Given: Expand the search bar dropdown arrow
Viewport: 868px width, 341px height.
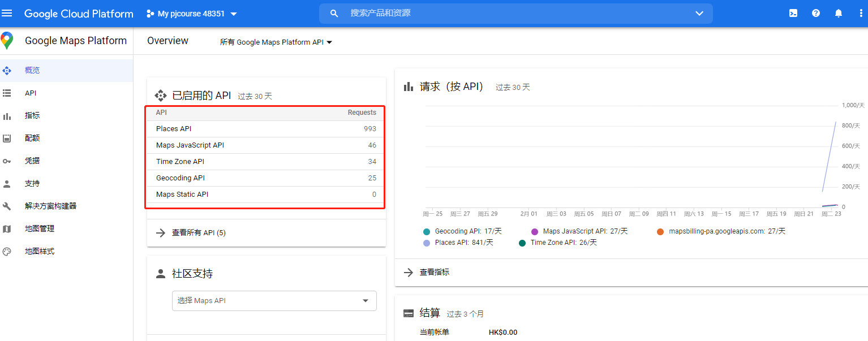Looking at the screenshot, I should pyautogui.click(x=699, y=13).
